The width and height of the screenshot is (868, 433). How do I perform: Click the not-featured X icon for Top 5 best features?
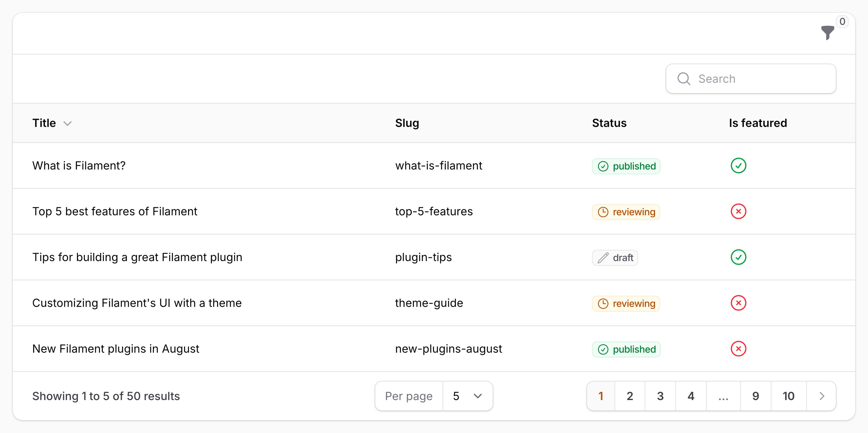[738, 212]
